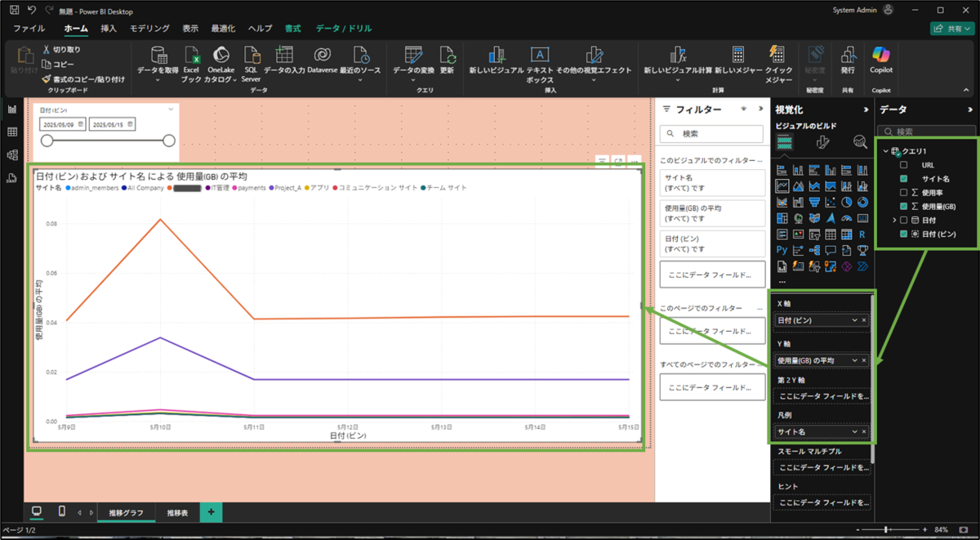The height and width of the screenshot is (540, 980).
Task: Remove サイト名 from the 凡例 well
Action: (864, 431)
